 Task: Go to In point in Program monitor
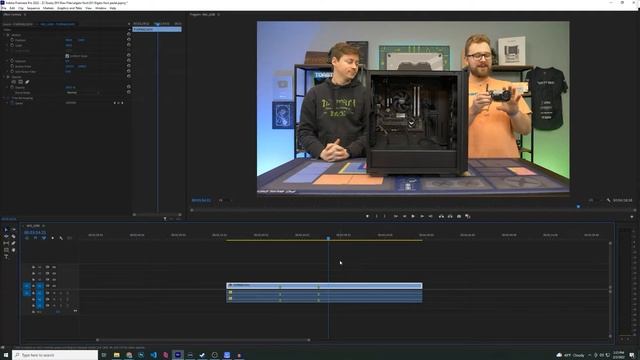click(x=396, y=216)
